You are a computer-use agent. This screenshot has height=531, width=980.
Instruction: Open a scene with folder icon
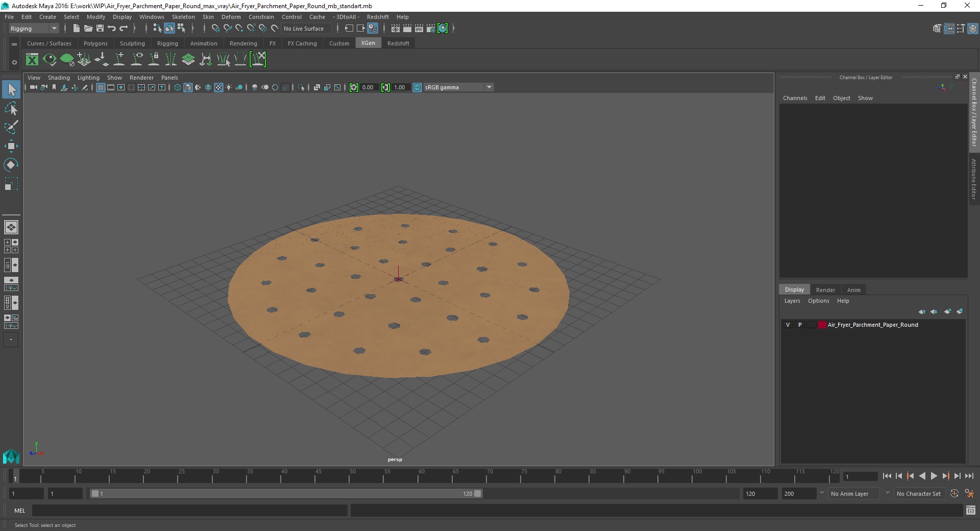(88, 29)
